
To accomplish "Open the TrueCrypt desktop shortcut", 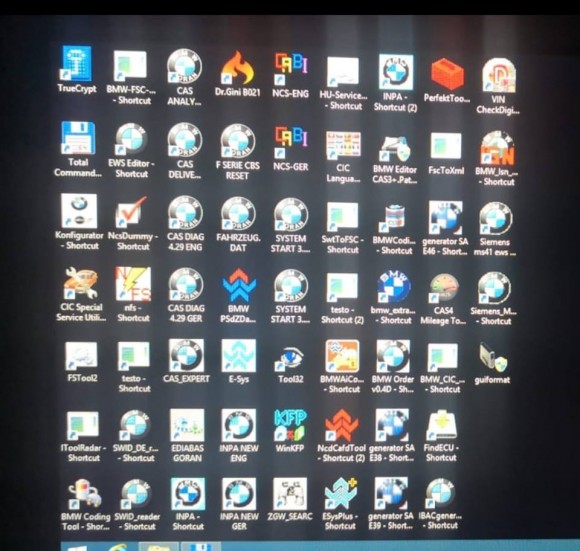I will (x=77, y=64).
